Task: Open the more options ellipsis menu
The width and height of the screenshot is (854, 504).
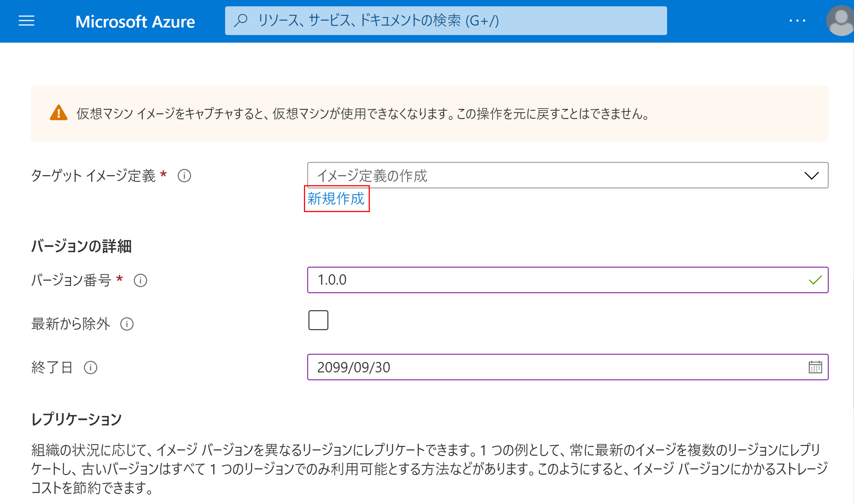Action: pyautogui.click(x=797, y=21)
